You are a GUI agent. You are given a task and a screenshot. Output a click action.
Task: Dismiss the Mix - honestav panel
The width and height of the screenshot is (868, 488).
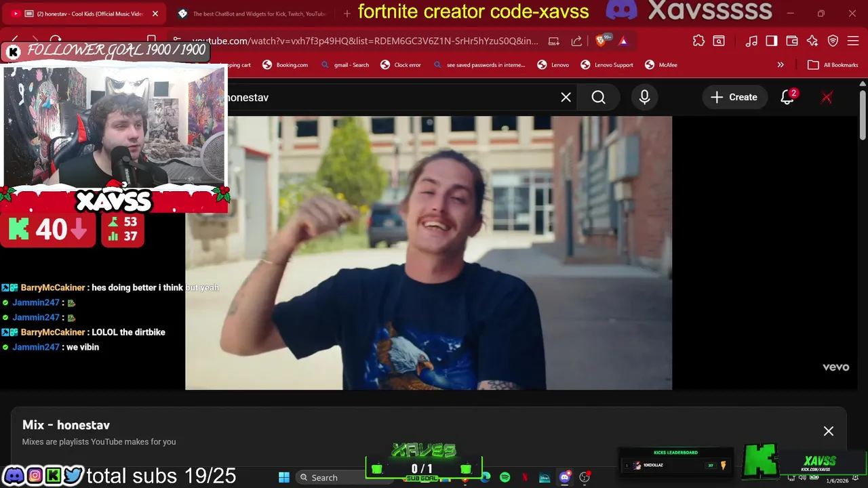829,431
